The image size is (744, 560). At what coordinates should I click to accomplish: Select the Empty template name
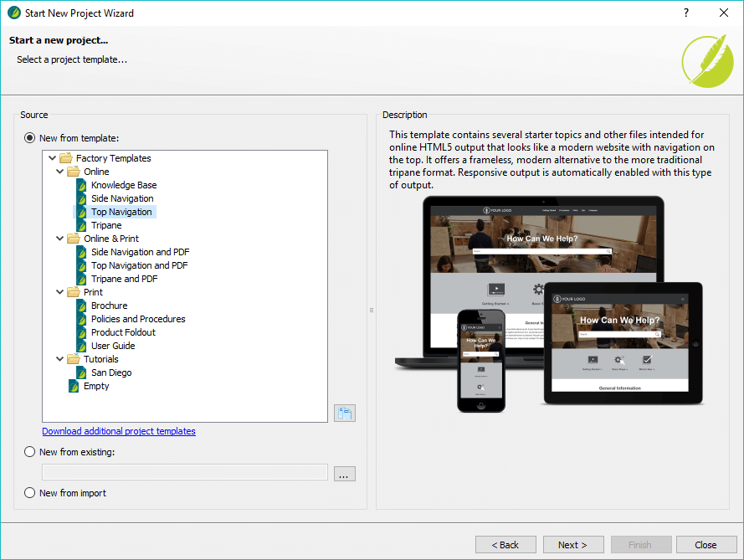coord(96,386)
